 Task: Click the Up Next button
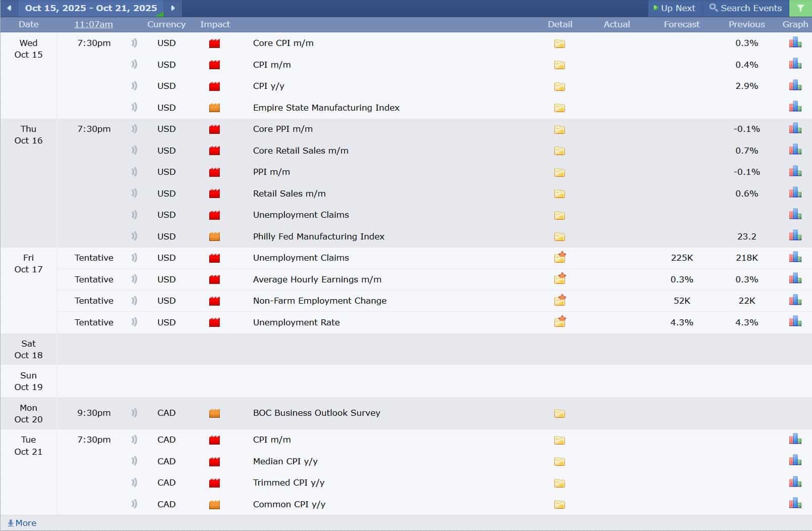click(x=674, y=8)
